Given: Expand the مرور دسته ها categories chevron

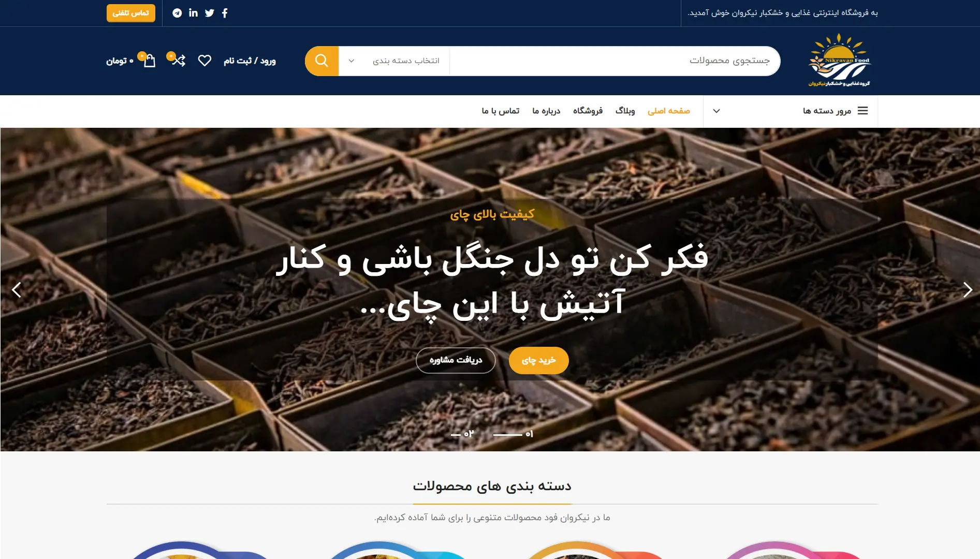Looking at the screenshot, I should (x=716, y=111).
